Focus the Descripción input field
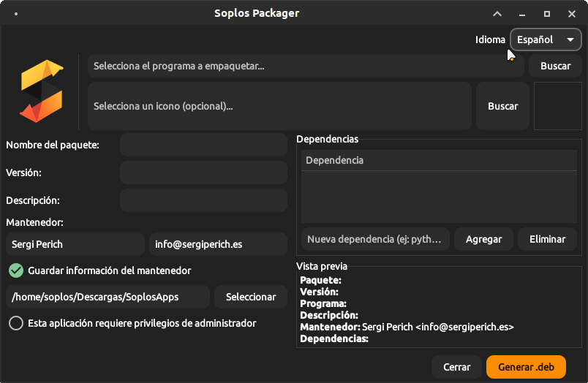 tap(203, 200)
